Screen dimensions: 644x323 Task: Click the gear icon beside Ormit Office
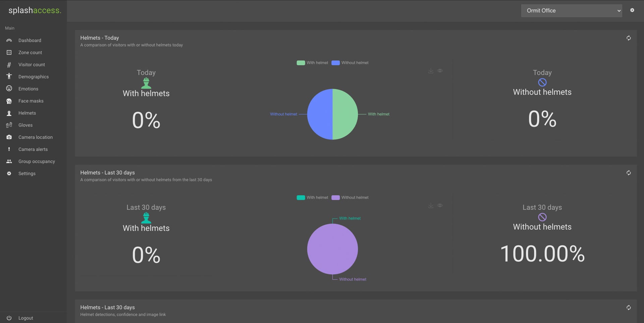(632, 10)
